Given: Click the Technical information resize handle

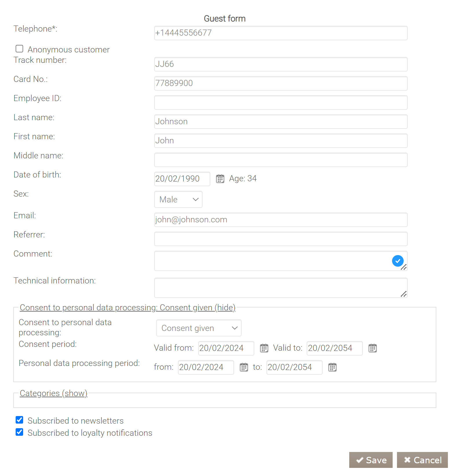Looking at the screenshot, I should [404, 294].
